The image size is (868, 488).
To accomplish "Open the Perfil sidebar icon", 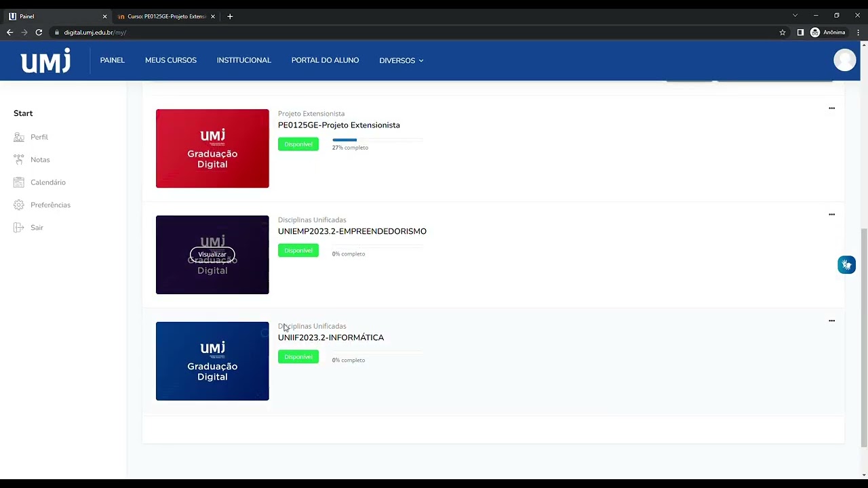I will click(19, 137).
